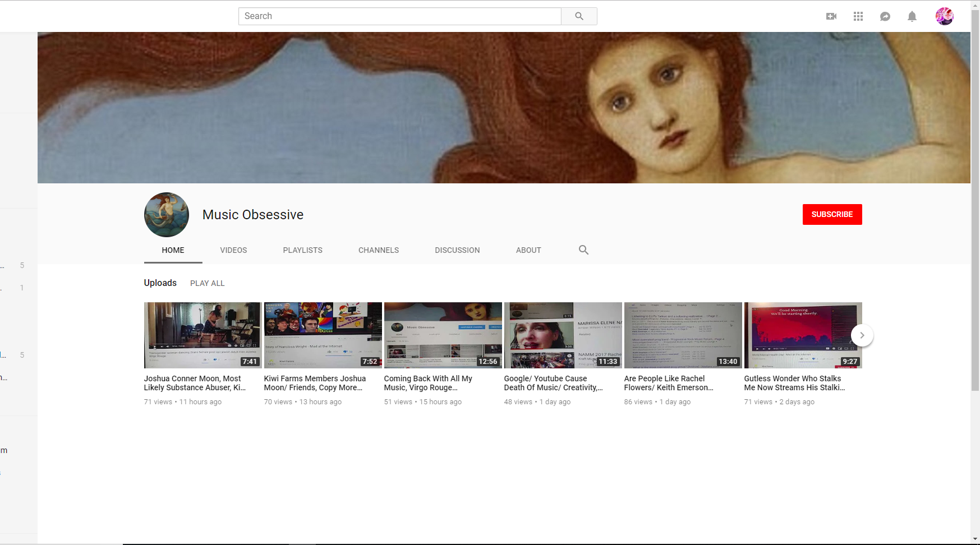This screenshot has height=545, width=980.
Task: Click the channel banner painting image
Action: tap(504, 108)
